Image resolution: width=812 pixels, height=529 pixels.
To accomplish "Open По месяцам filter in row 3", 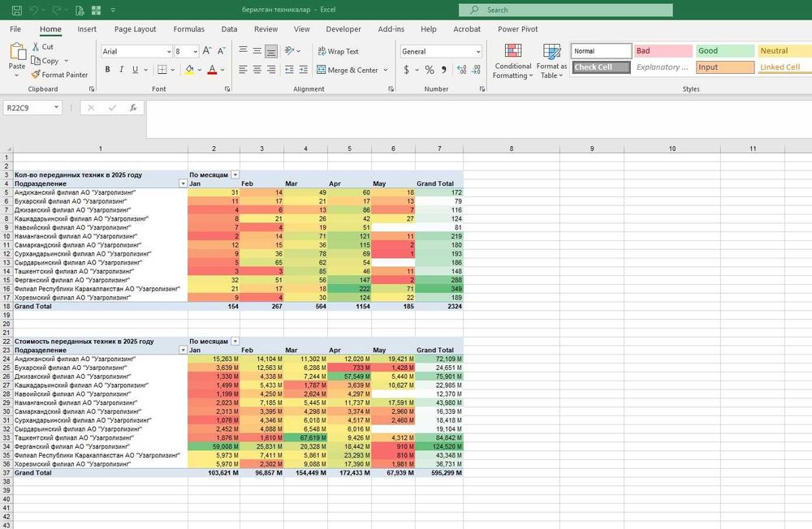I will (235, 175).
